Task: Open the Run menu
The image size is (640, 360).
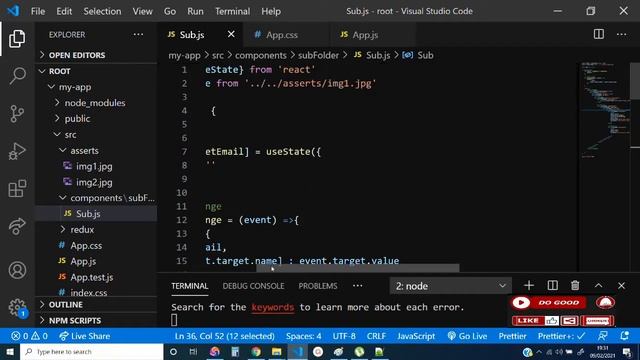Action: coord(195,11)
